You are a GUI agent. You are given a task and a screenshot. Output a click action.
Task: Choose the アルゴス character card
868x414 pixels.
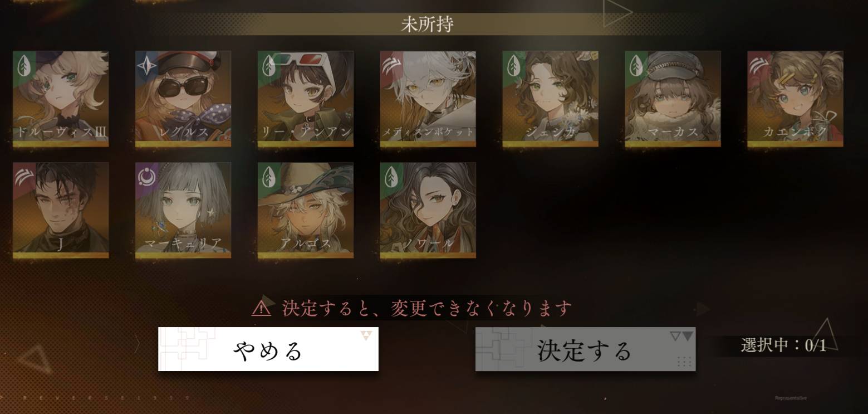306,210
